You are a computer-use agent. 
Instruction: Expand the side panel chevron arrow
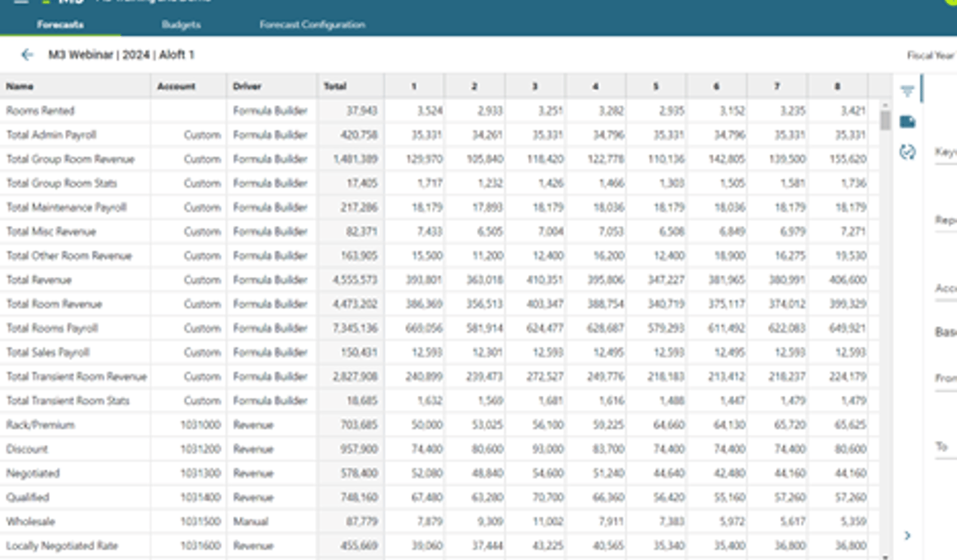tap(907, 535)
